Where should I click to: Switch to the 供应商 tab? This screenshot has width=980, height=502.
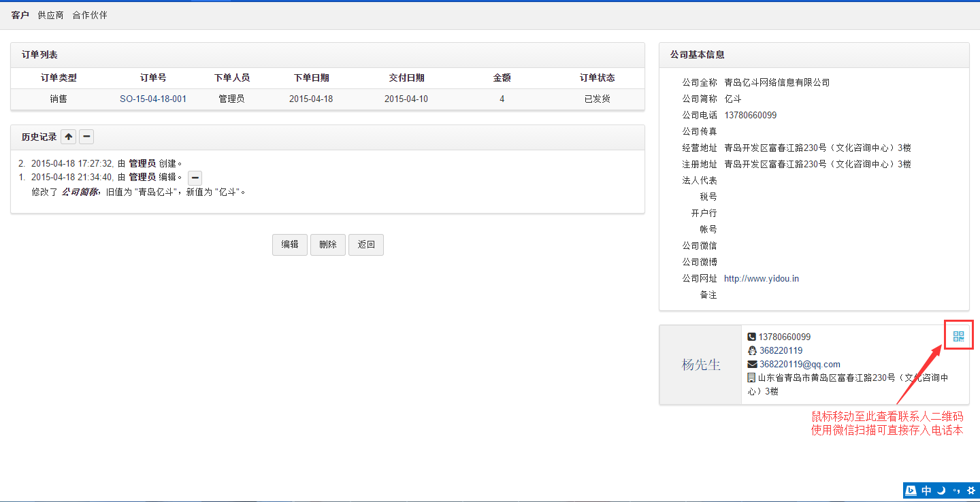tap(51, 15)
